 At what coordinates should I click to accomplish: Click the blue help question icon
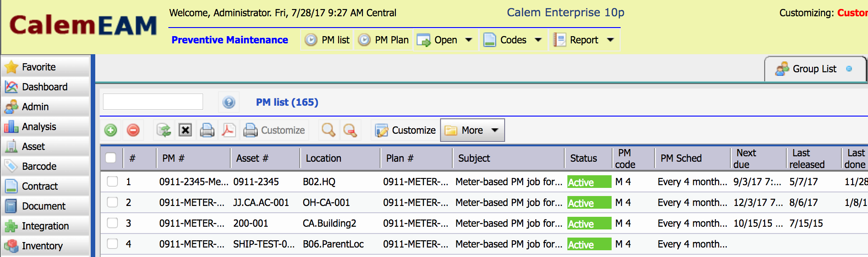229,103
